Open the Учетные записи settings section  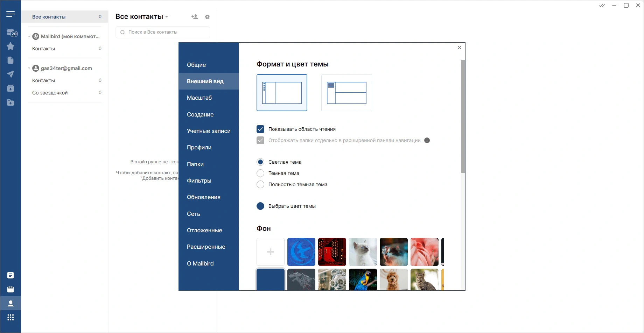209,131
